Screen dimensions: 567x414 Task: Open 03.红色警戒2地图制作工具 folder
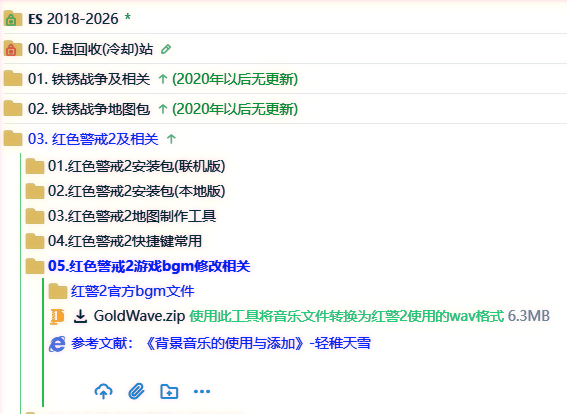(132, 216)
